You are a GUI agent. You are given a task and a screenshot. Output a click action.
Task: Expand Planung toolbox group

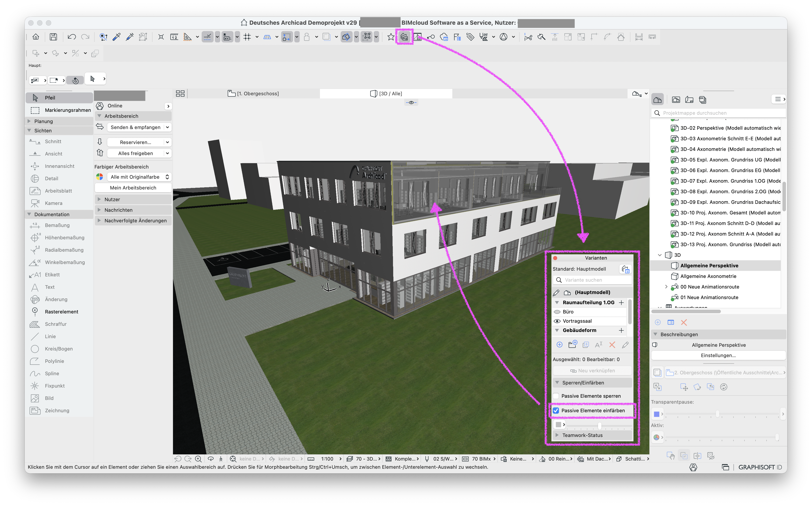29,122
